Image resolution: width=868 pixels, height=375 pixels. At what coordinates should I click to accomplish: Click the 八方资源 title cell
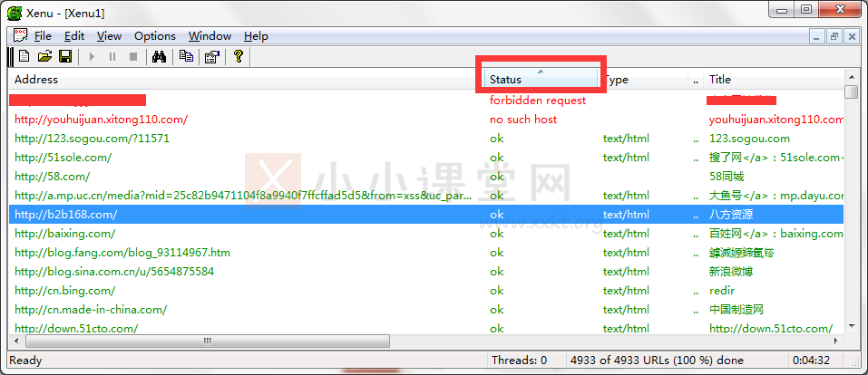731,214
